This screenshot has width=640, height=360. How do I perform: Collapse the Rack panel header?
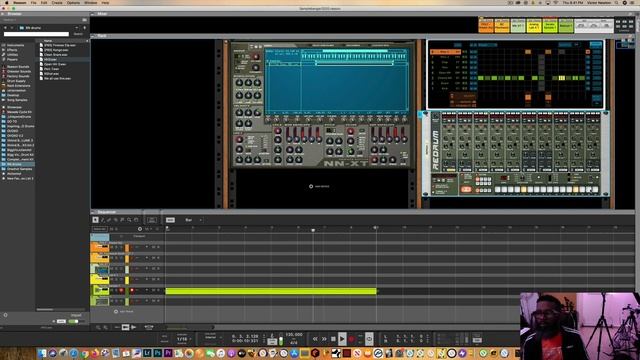93,36
